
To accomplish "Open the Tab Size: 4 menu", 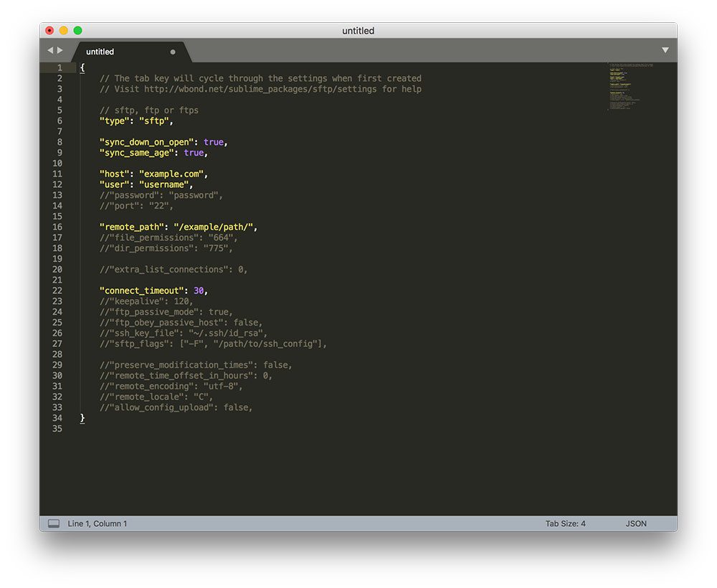I will [x=565, y=523].
